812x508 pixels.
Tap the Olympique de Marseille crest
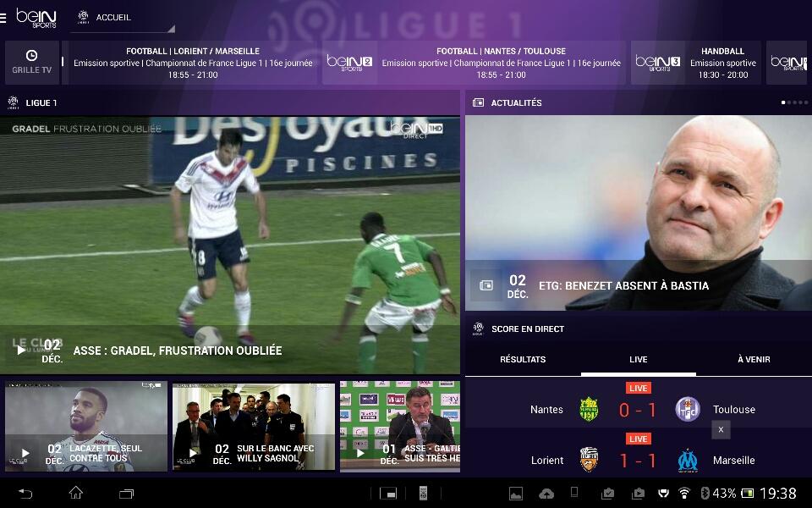[x=688, y=461]
